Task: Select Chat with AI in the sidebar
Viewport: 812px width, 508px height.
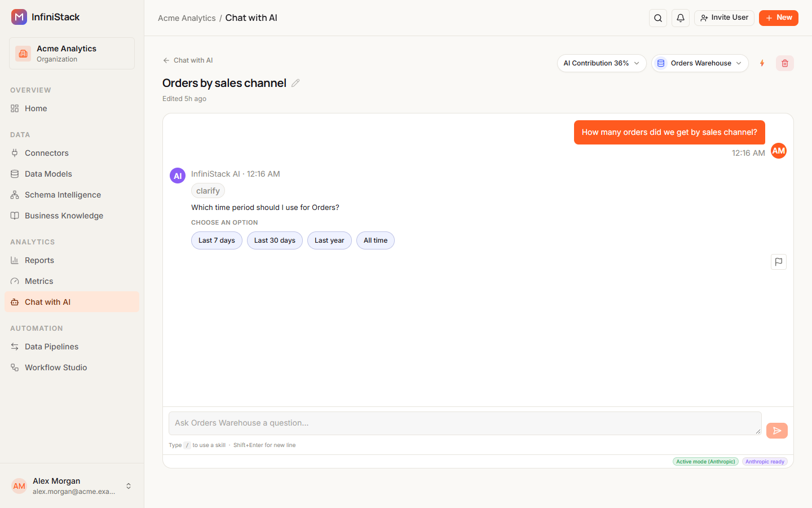Action: [x=72, y=302]
